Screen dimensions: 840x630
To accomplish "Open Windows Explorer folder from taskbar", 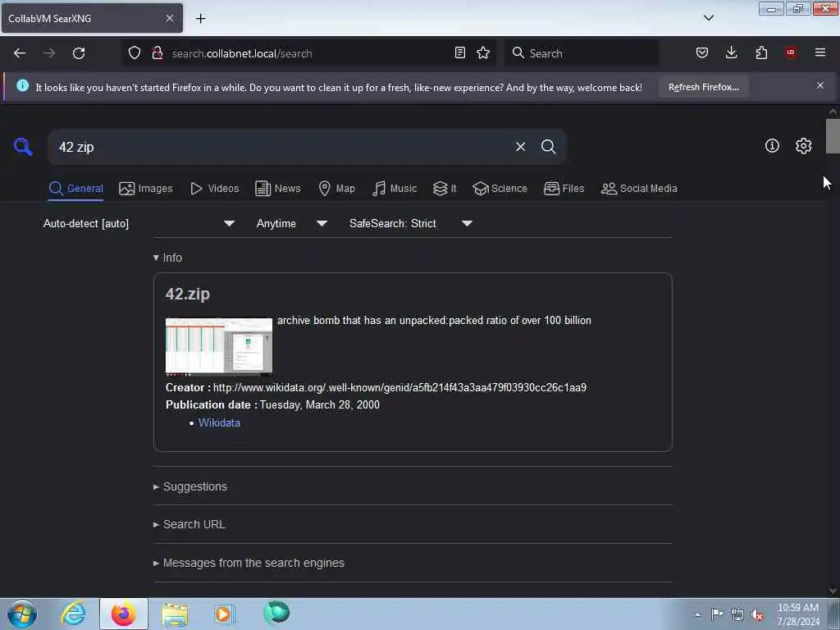I will tap(176, 614).
